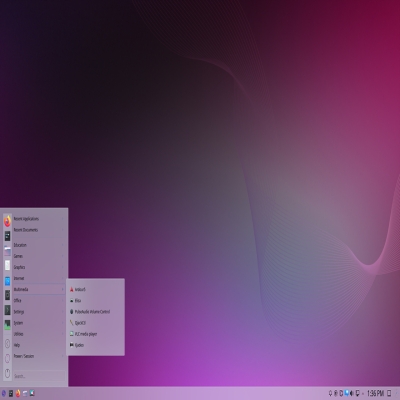Open Firefox icon in the taskbar
This screenshot has width=400, height=400.
[x=18, y=393]
